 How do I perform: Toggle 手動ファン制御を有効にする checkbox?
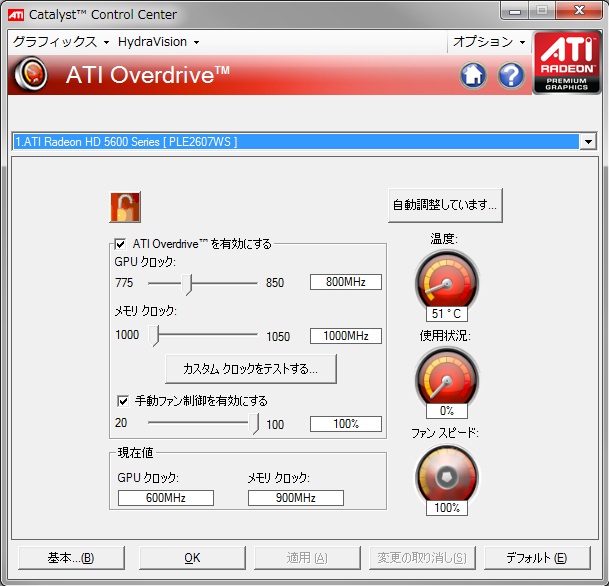(x=123, y=401)
